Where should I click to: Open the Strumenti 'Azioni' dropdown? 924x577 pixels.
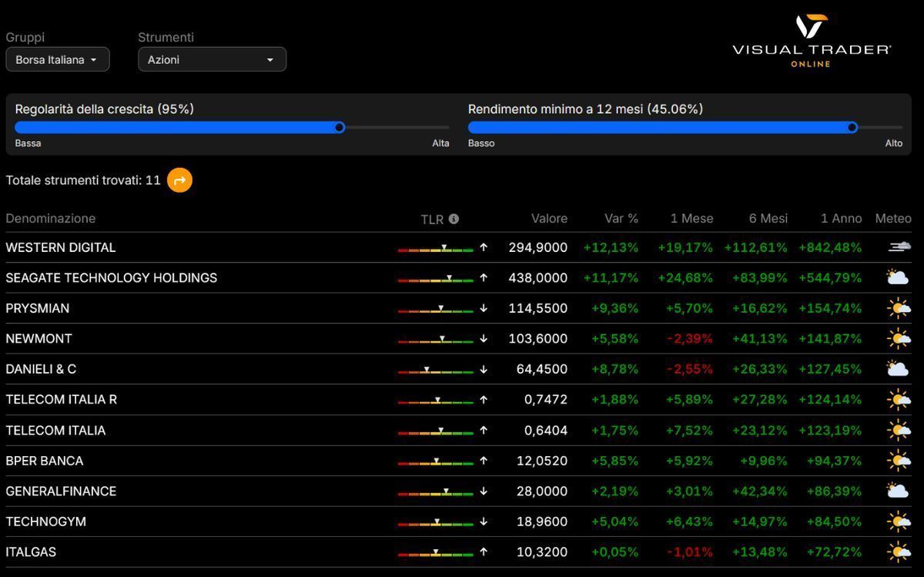(212, 59)
